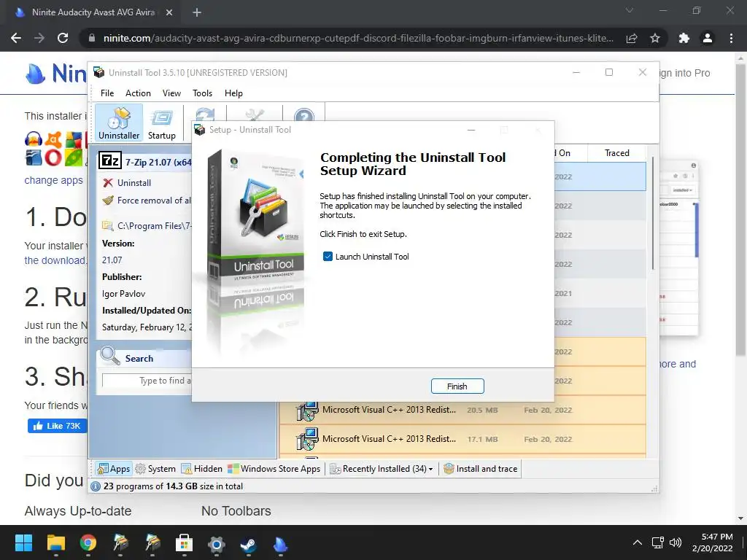Image resolution: width=747 pixels, height=560 pixels.
Task: Open Chrome extensions puzzle icon
Action: point(684,38)
